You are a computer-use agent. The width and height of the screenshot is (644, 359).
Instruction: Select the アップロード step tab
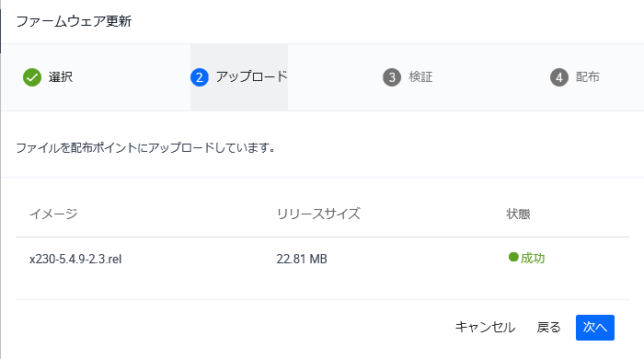(239, 77)
